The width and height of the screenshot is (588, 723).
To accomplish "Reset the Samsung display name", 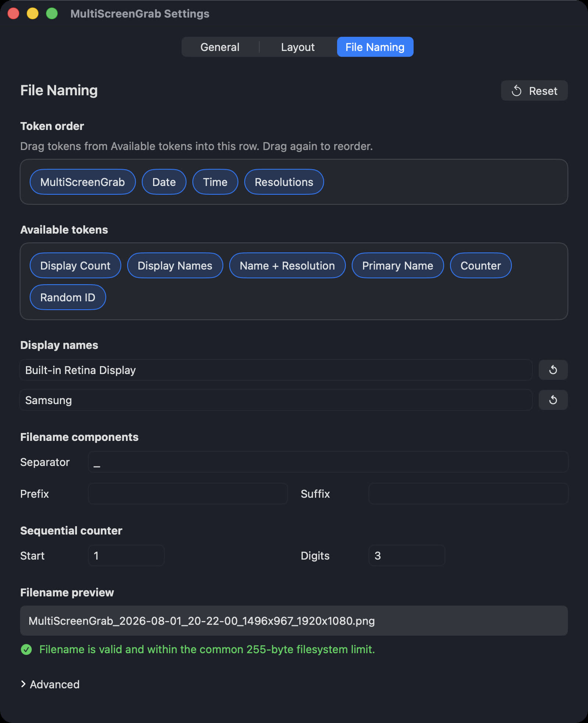I will coord(553,400).
